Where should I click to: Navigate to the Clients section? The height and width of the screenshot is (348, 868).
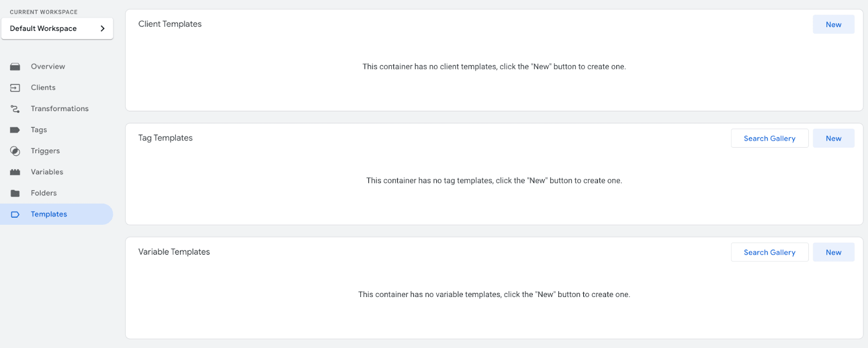pyautogui.click(x=43, y=87)
